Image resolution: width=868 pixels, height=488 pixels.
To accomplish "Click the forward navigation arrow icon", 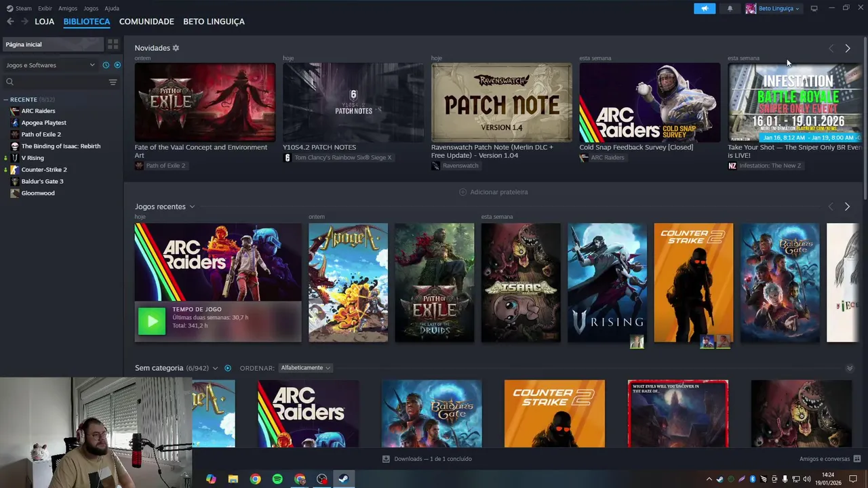I will pos(24,22).
